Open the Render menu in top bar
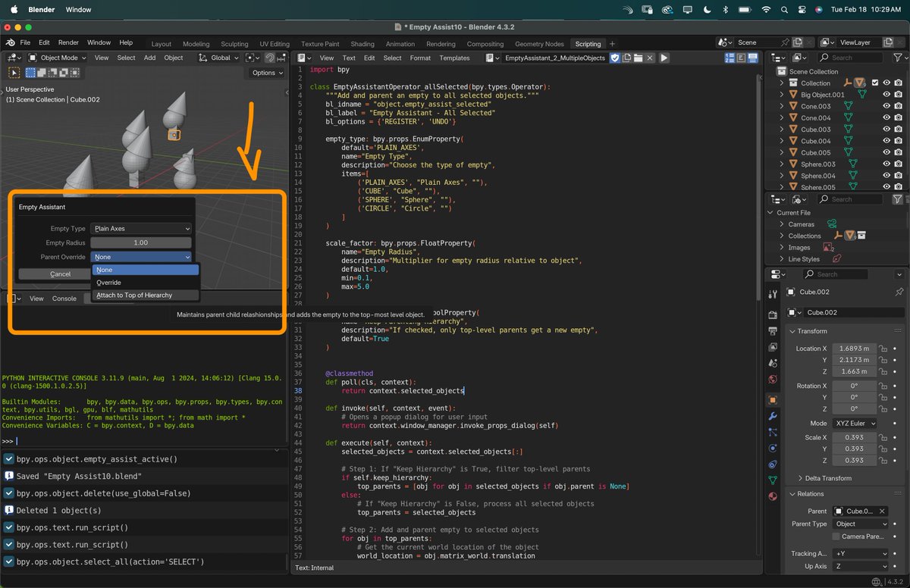The width and height of the screenshot is (910, 588). click(68, 42)
